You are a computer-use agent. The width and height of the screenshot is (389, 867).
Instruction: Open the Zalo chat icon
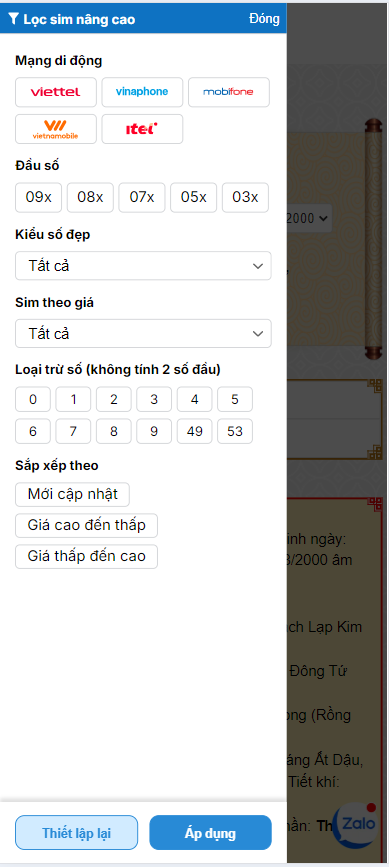(x=357, y=824)
